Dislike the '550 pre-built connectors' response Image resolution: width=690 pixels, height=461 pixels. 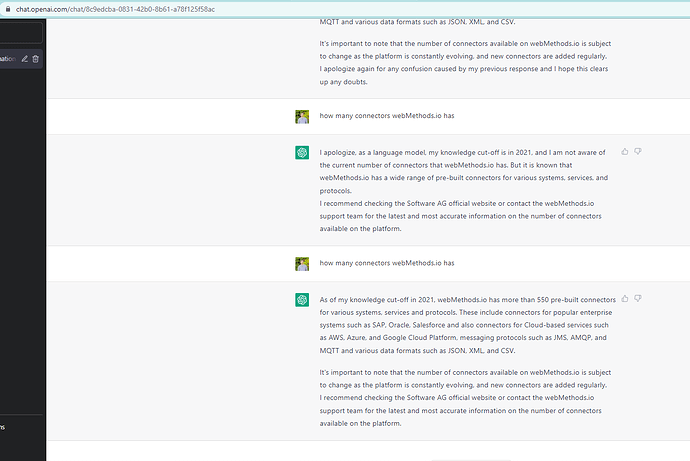point(638,299)
